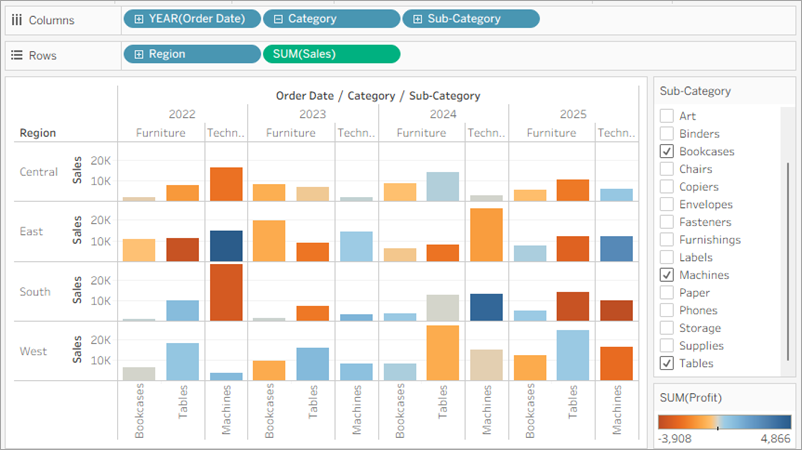Click the 2022 year column header
Viewport: 802px width, 450px height.
coord(182,114)
